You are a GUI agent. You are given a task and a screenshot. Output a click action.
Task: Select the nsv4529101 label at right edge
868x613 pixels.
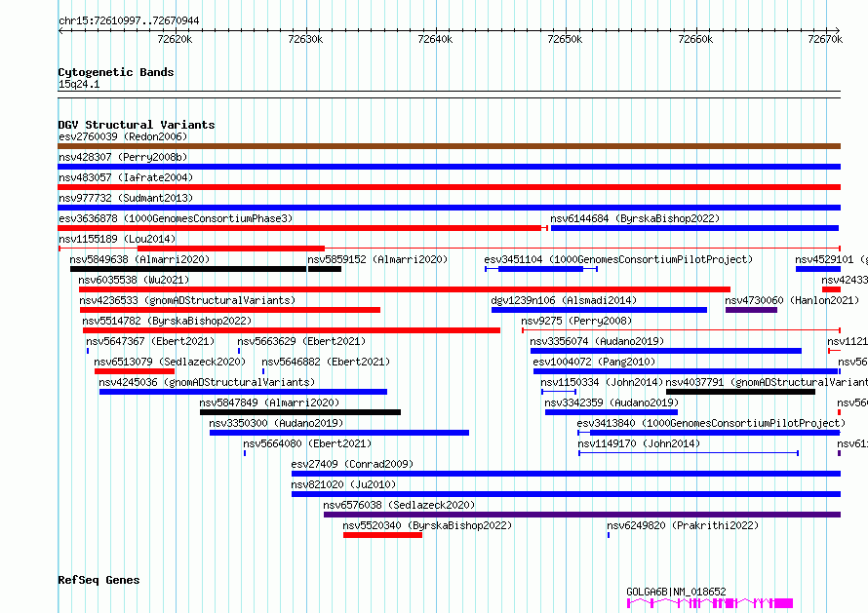(x=831, y=259)
